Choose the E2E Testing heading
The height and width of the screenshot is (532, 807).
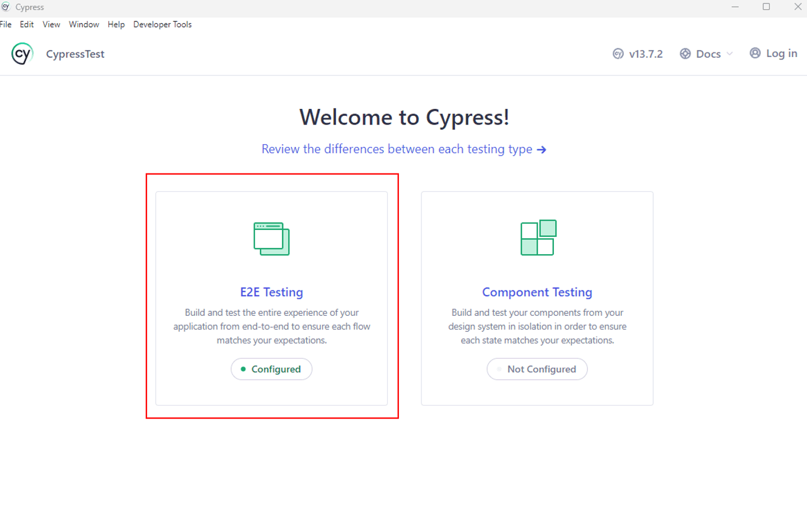click(271, 292)
